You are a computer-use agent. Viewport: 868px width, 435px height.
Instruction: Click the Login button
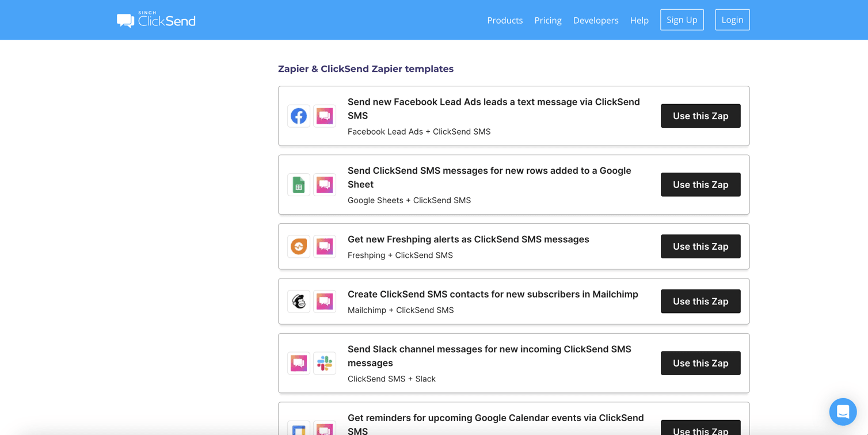pos(732,20)
